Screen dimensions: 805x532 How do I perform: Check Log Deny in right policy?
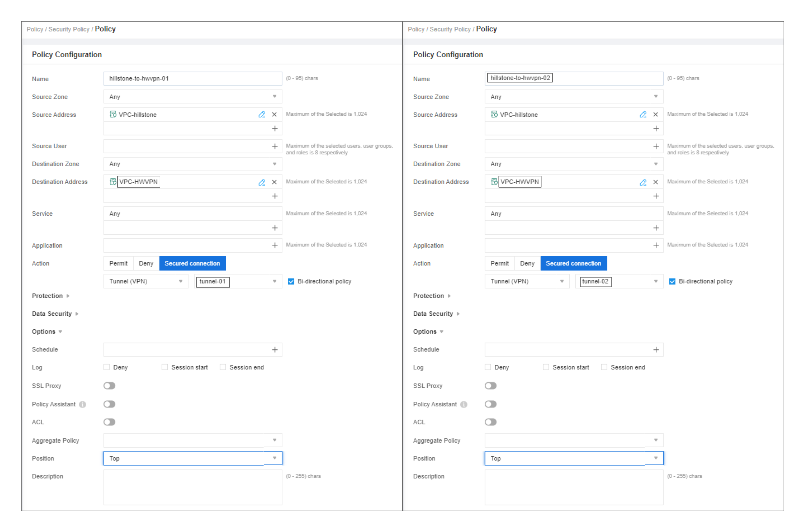pos(488,367)
